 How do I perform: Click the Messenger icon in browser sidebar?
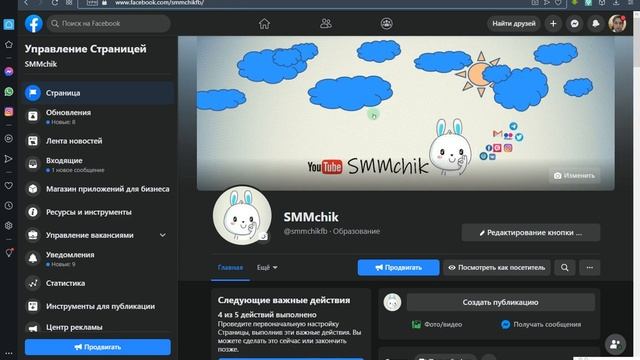(x=9, y=71)
